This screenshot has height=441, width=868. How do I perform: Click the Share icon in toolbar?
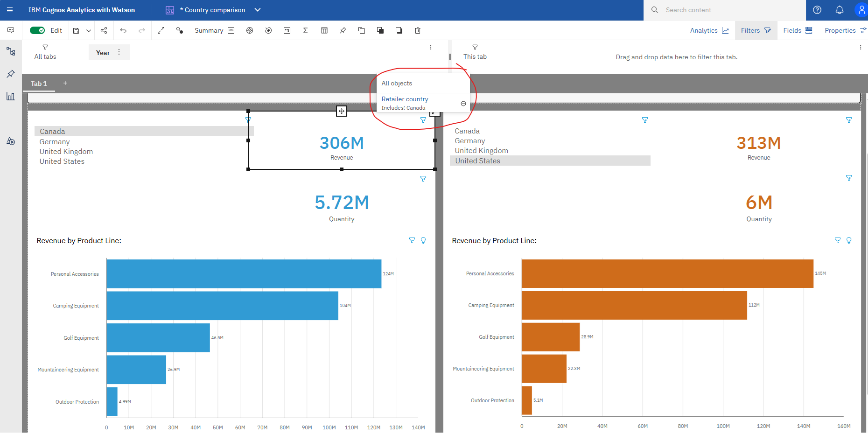[104, 30]
